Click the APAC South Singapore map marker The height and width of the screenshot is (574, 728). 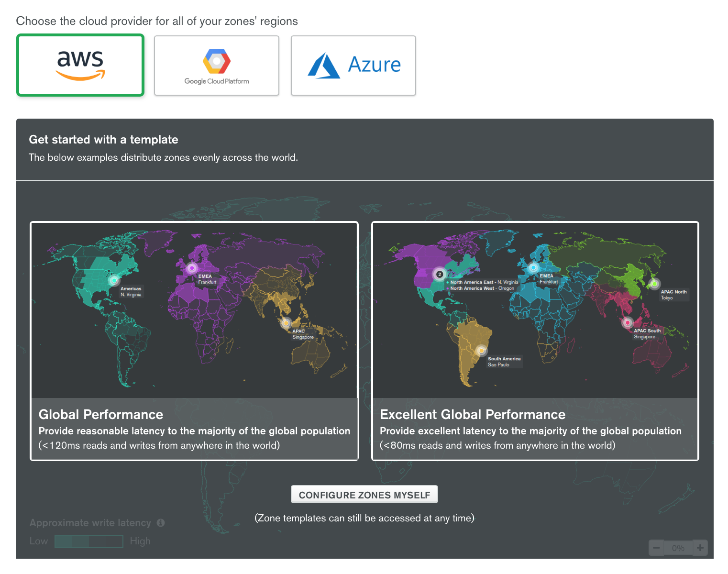(x=628, y=322)
